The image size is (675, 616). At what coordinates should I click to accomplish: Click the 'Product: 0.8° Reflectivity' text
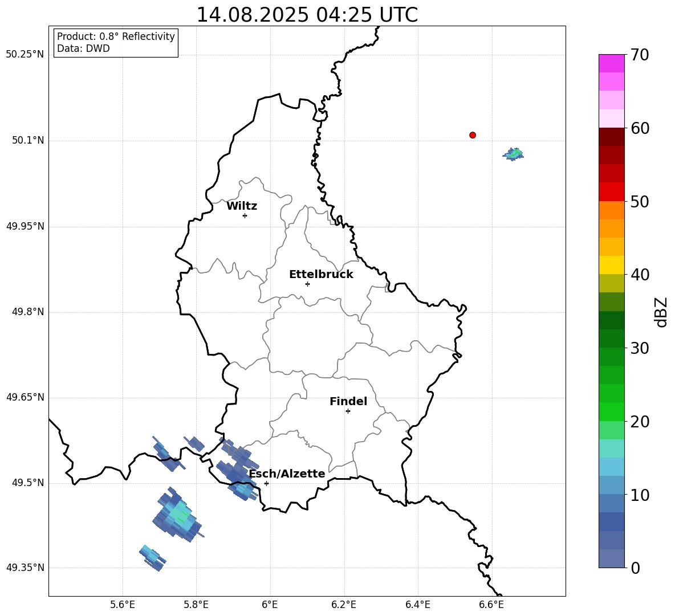[116, 36]
